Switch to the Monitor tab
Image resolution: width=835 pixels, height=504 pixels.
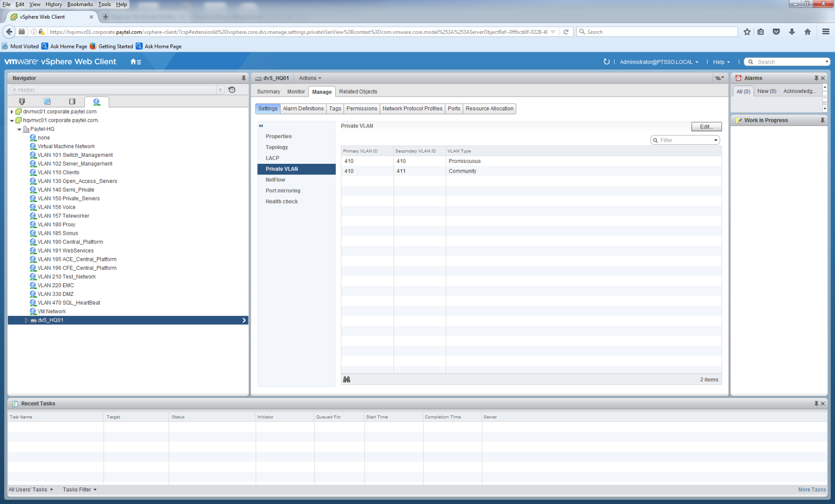coord(296,91)
